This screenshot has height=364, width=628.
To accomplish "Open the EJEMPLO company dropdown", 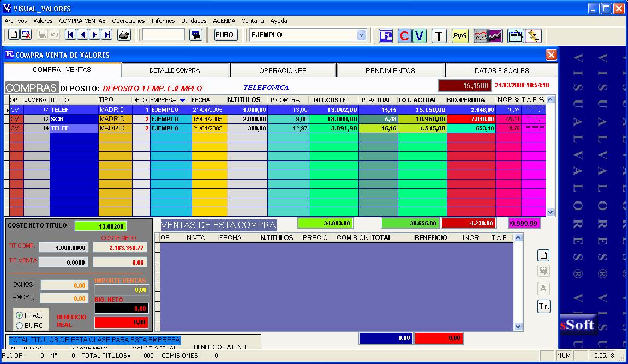I will [361, 35].
